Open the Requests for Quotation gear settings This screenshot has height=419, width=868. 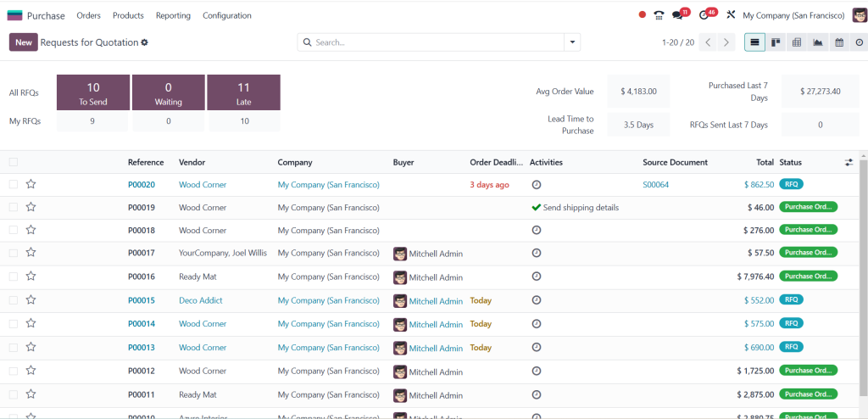(144, 42)
